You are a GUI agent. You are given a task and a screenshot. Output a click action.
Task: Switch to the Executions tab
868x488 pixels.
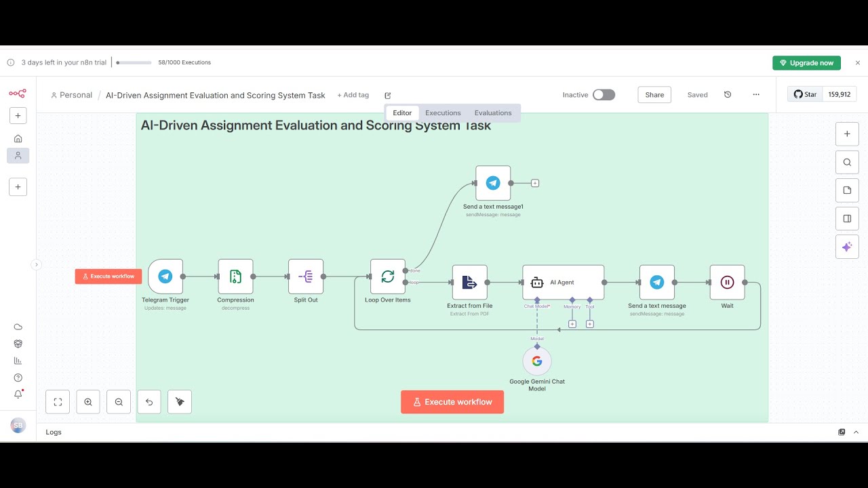pyautogui.click(x=443, y=113)
